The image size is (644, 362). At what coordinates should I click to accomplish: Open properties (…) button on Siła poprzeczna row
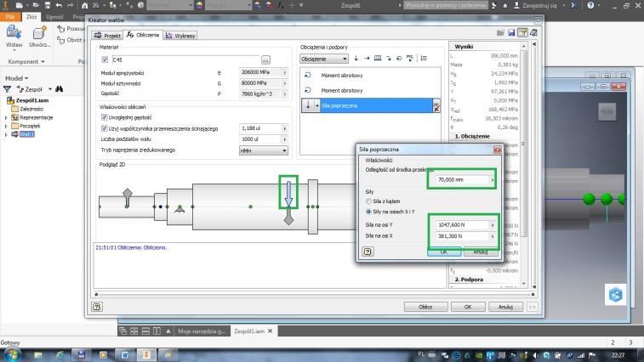coord(436,102)
